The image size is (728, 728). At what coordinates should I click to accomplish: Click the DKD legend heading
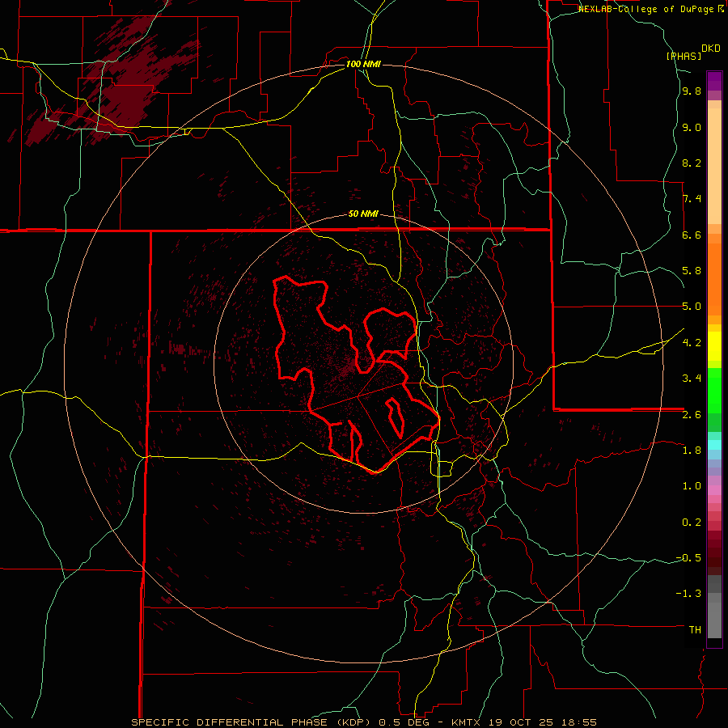711,49
